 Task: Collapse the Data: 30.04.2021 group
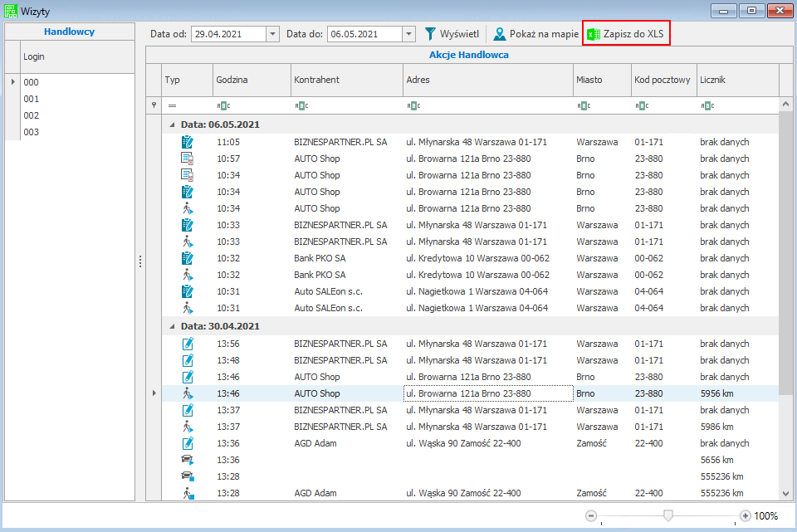tap(173, 326)
